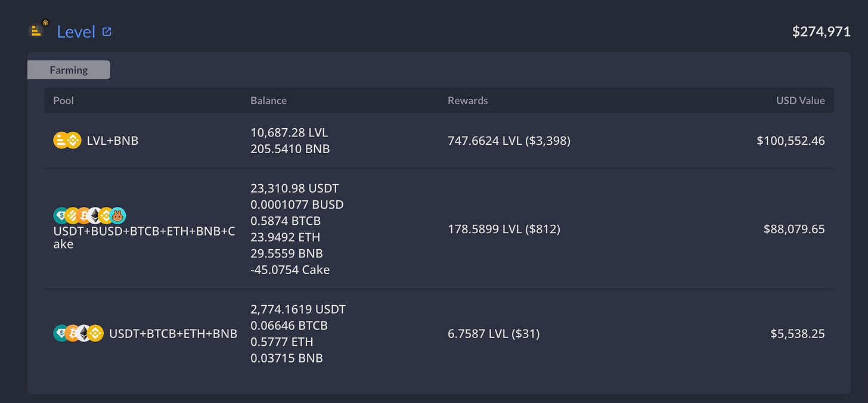
Task: Select the USDT+BTCB+ETH+BNB pool name
Action: [173, 334]
